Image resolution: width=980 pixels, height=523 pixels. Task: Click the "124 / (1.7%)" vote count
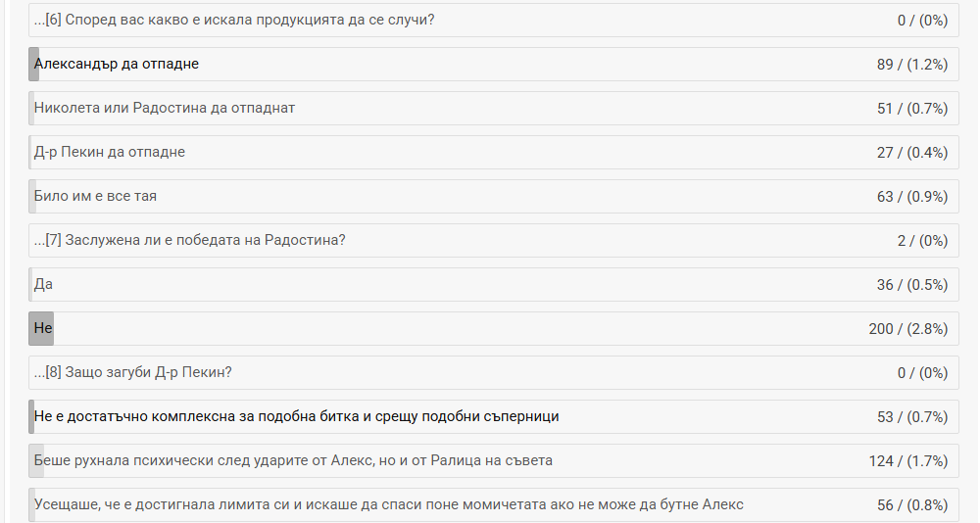tap(907, 461)
